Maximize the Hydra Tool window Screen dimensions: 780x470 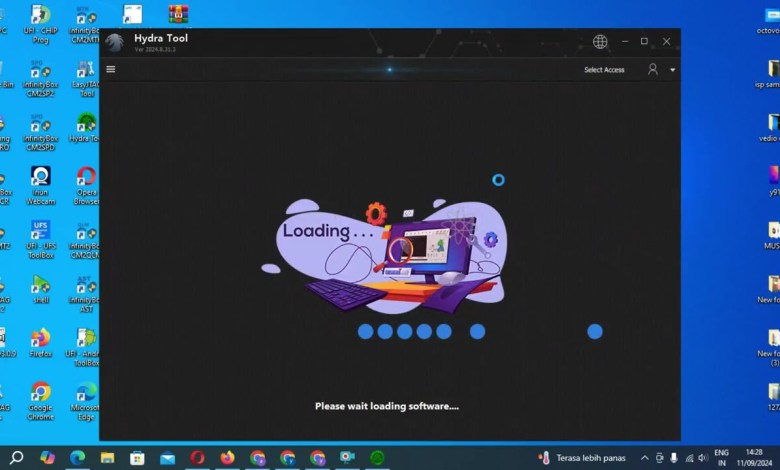point(644,41)
